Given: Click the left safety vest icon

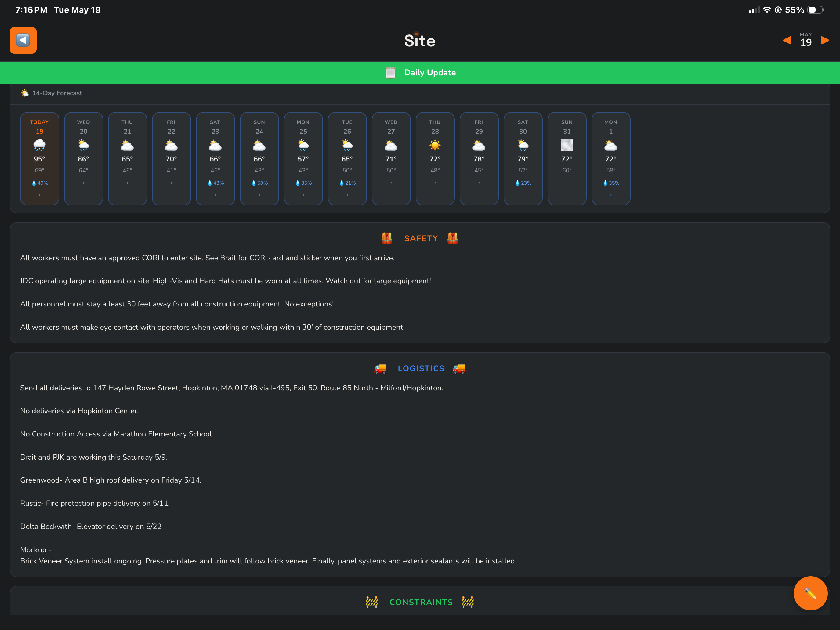Looking at the screenshot, I should pos(387,238).
